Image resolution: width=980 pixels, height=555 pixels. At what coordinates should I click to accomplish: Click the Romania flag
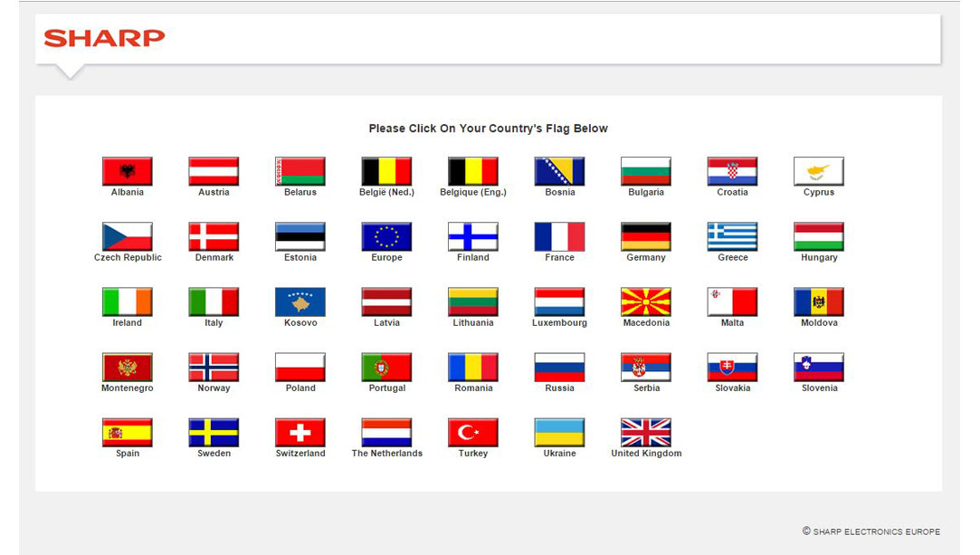[x=473, y=367]
